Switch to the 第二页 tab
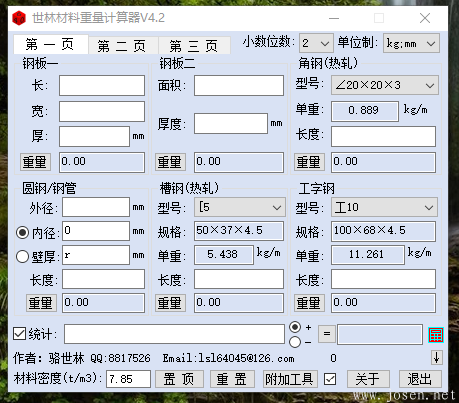 [x=123, y=46]
